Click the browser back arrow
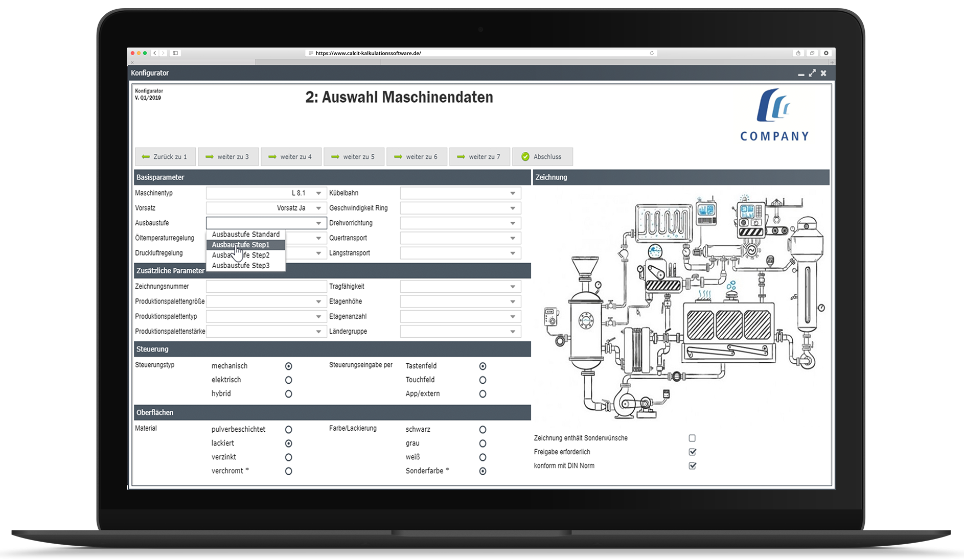 coord(155,53)
